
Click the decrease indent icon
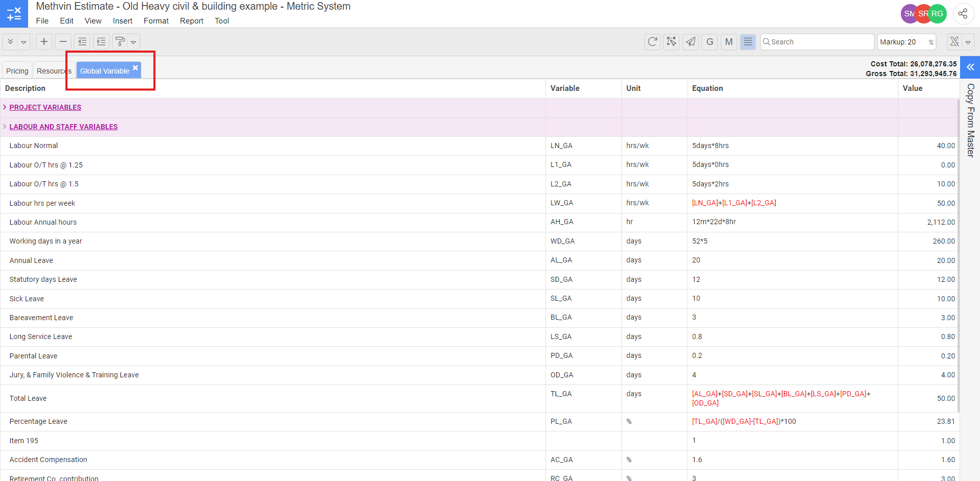pyautogui.click(x=82, y=42)
